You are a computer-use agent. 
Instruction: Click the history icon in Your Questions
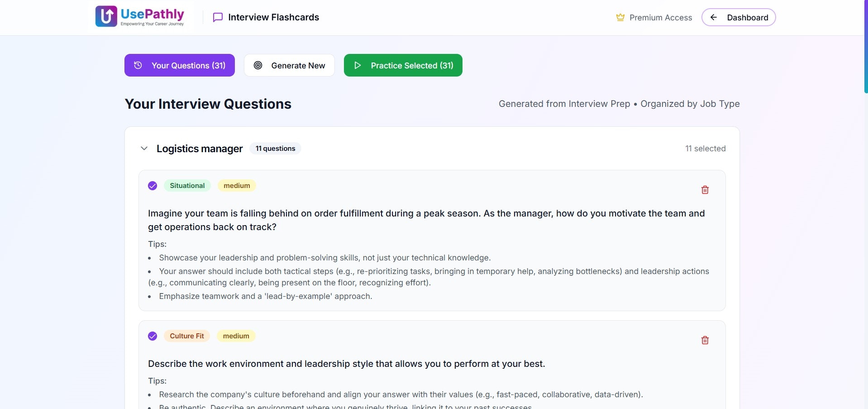138,65
